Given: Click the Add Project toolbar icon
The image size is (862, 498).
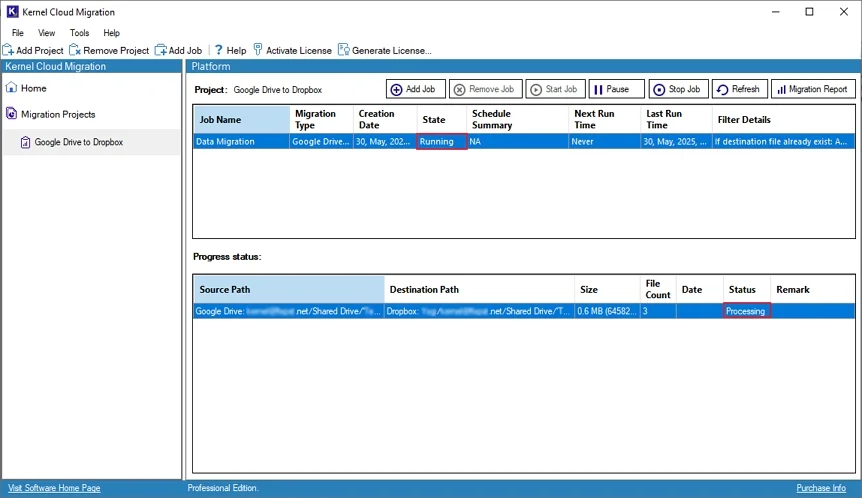Looking at the screenshot, I should click(8, 50).
